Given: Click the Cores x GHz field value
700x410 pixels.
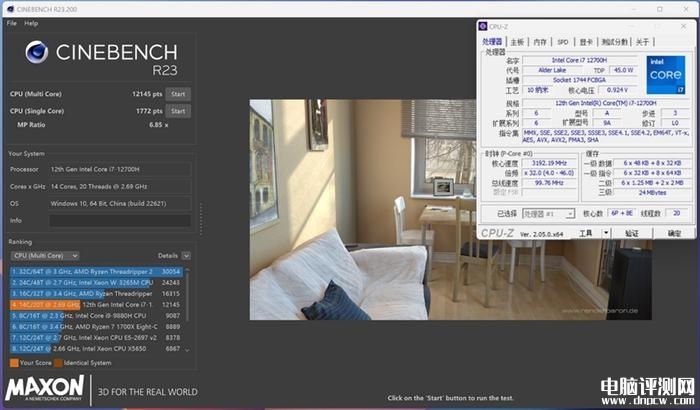Looking at the screenshot, I should click(120, 187).
